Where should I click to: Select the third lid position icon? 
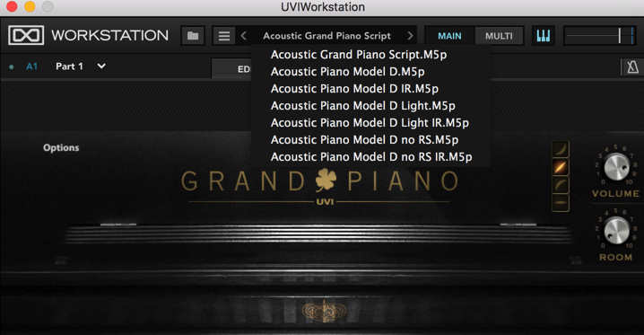[x=561, y=184]
